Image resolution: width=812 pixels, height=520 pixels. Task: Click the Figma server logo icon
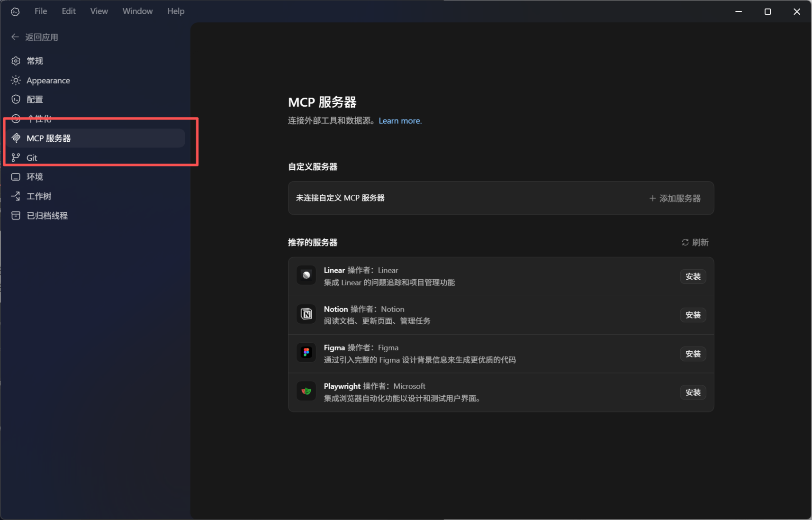pyautogui.click(x=306, y=352)
